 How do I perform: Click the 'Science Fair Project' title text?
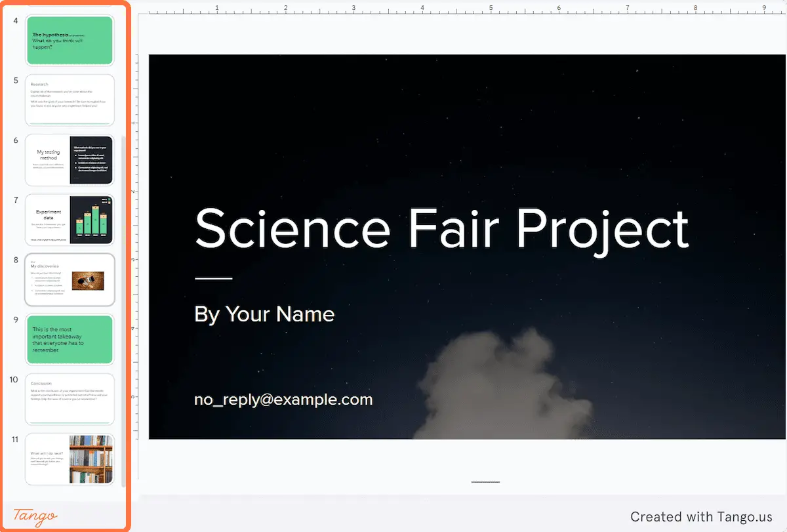coord(442,229)
